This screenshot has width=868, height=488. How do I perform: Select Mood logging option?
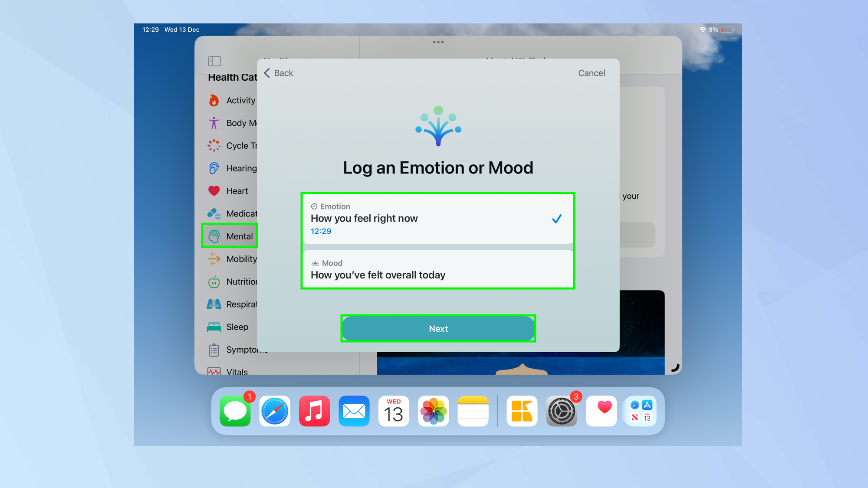click(x=437, y=269)
